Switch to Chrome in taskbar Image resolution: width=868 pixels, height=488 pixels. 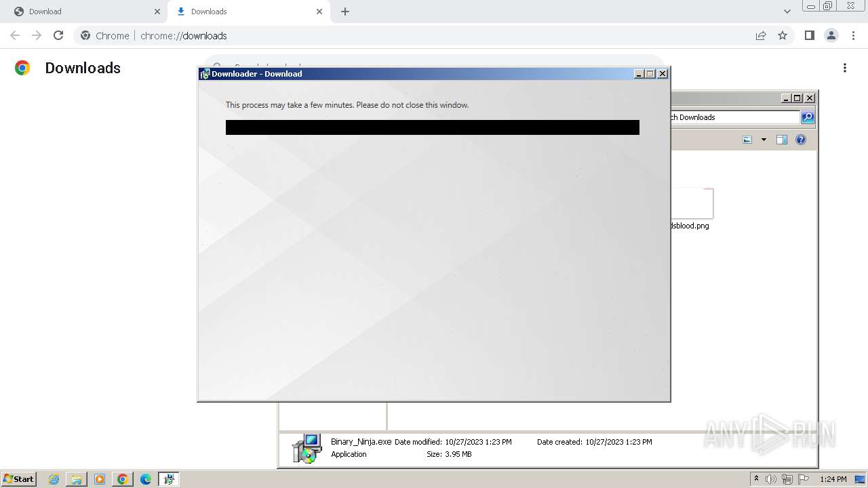[x=123, y=479]
